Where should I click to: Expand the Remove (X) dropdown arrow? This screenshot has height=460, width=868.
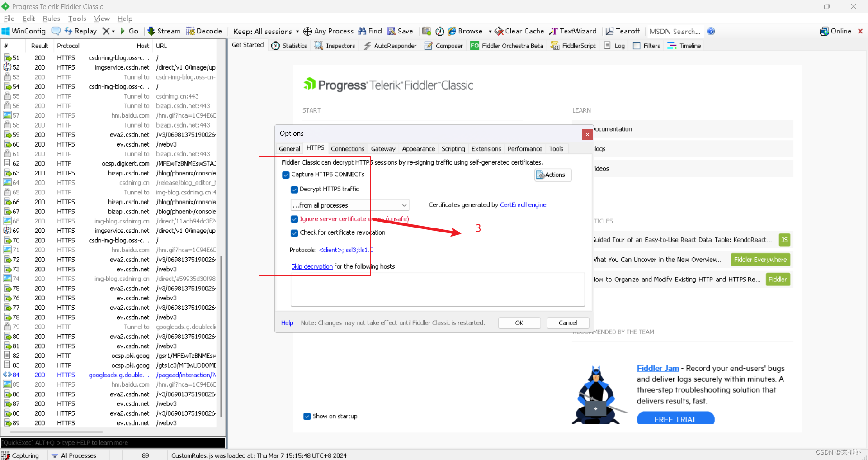pos(113,31)
